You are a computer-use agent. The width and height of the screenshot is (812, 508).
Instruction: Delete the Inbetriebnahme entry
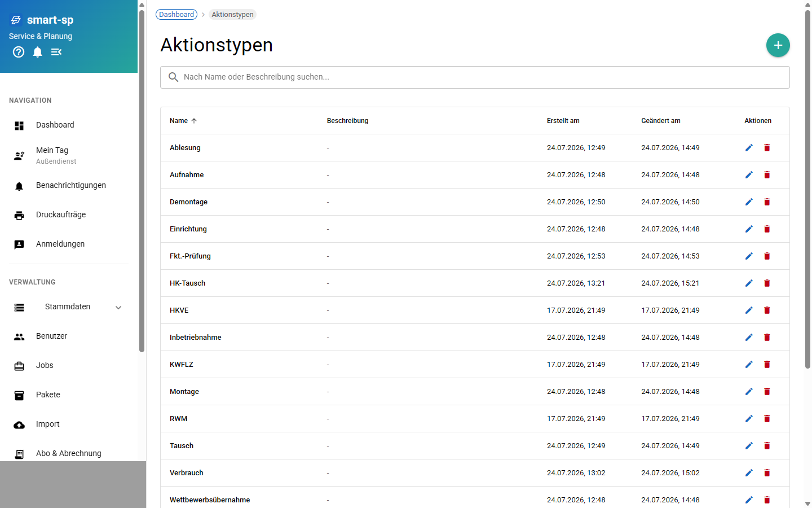coord(767,338)
